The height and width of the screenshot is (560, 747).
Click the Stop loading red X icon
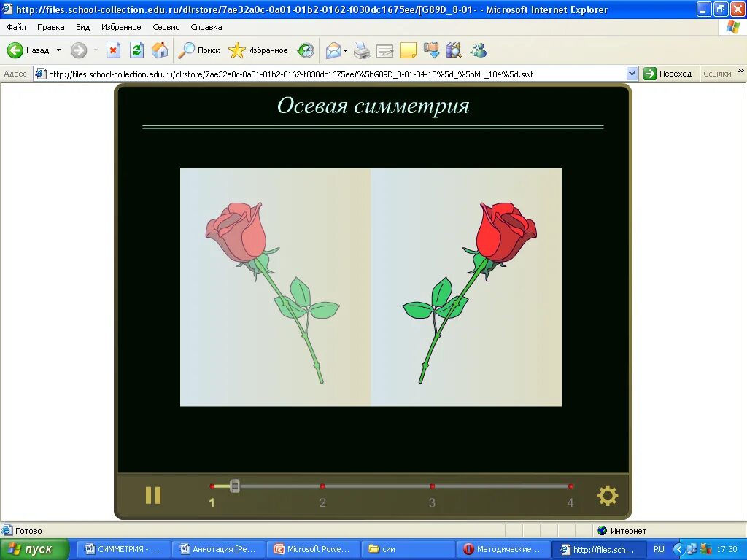(113, 50)
